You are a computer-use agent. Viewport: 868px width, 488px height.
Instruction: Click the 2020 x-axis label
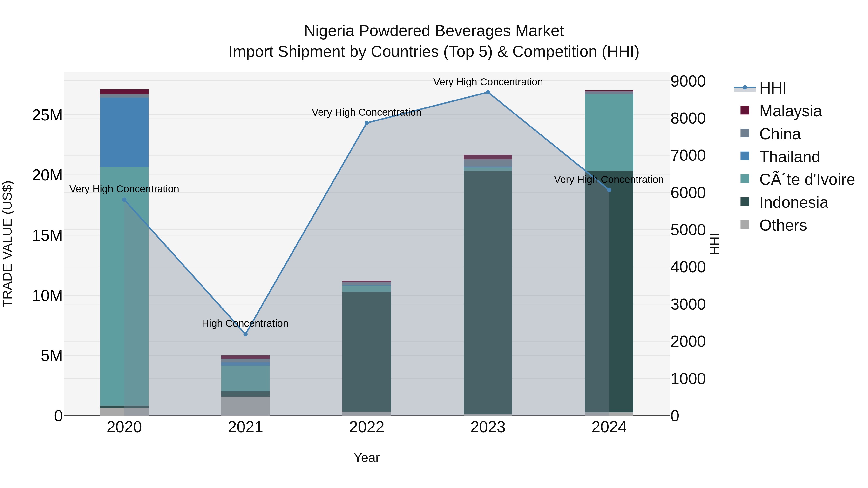coord(124,427)
